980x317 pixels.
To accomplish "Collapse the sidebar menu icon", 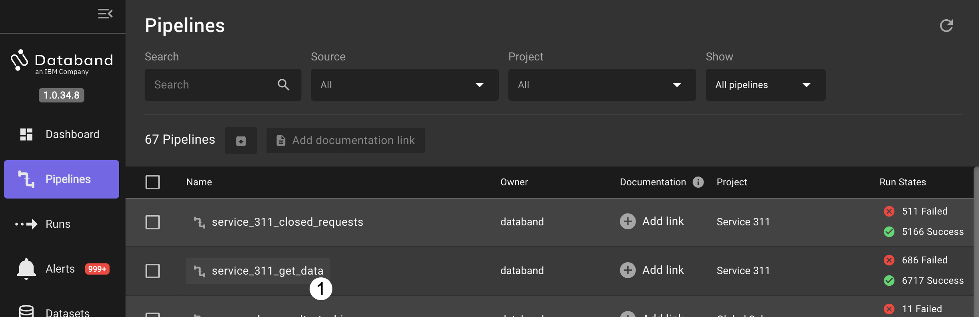I will [x=105, y=14].
